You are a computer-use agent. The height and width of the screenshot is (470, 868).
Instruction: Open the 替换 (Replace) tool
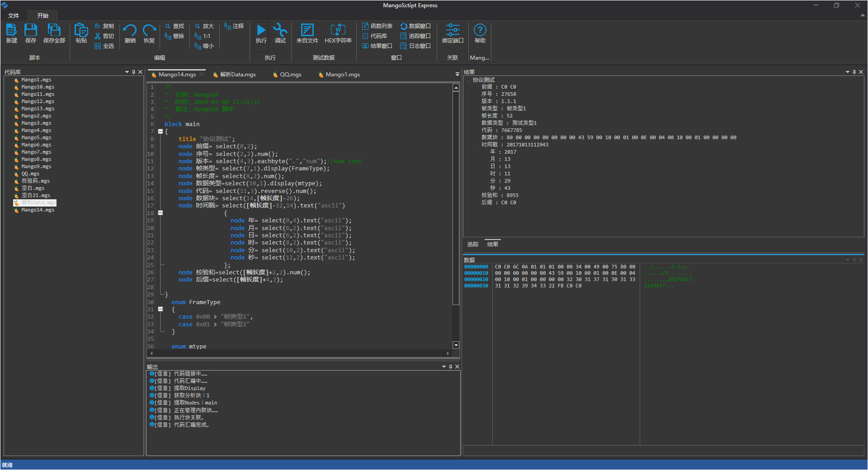pyautogui.click(x=175, y=36)
